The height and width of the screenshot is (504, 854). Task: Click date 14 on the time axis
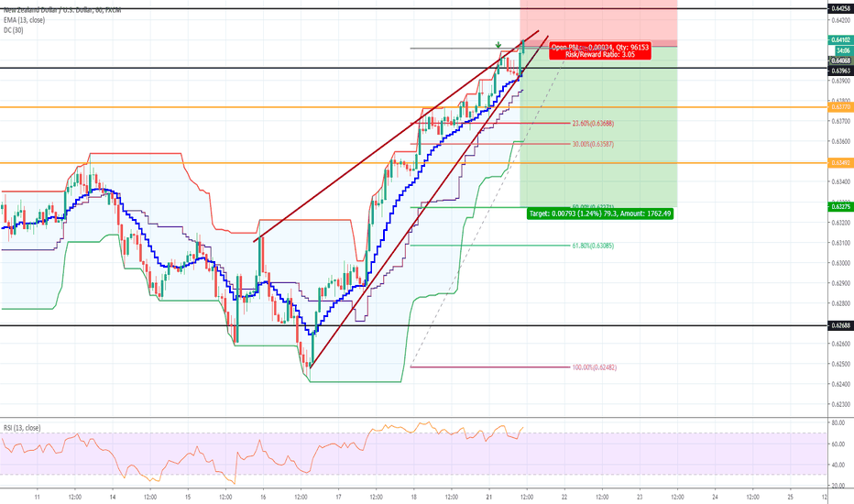[113, 497]
